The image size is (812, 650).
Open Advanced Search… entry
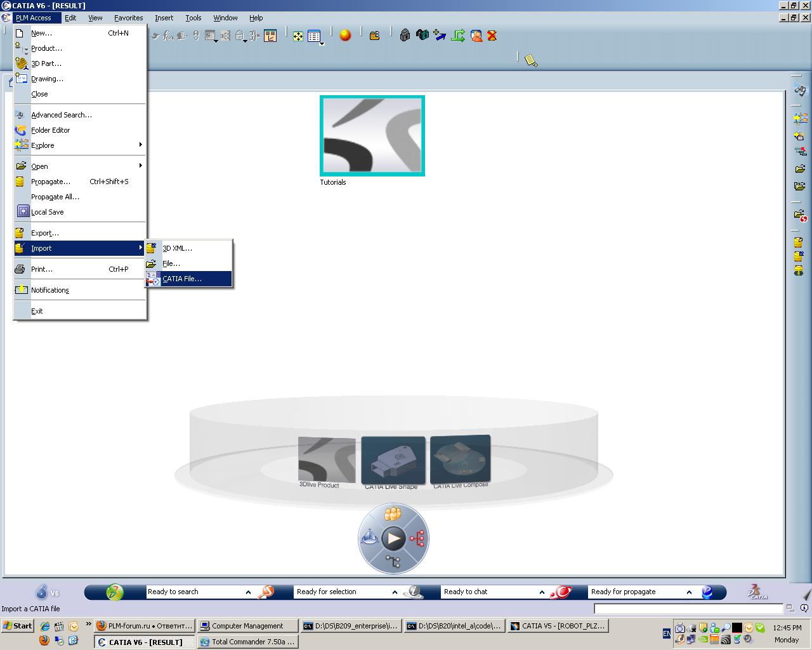click(x=80, y=115)
